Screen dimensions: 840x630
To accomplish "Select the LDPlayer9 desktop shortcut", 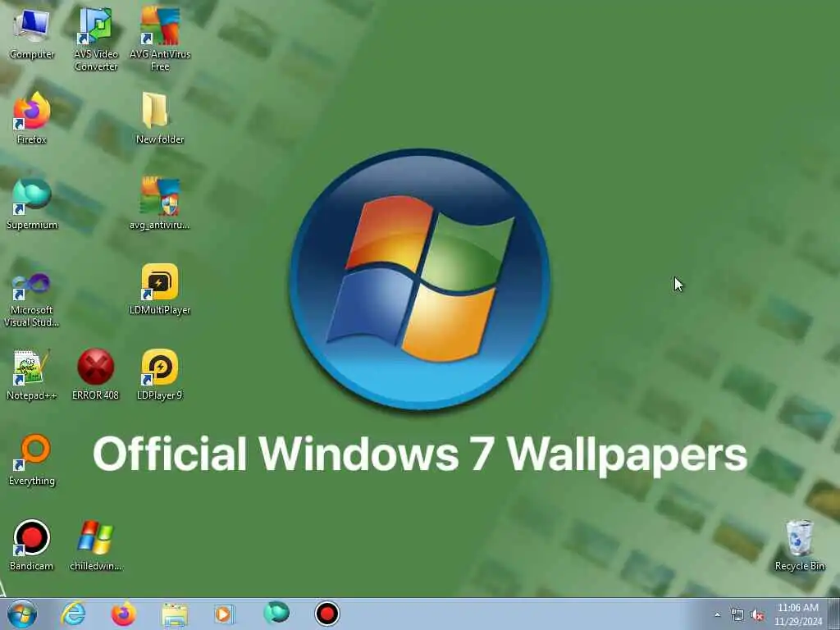I will click(160, 374).
